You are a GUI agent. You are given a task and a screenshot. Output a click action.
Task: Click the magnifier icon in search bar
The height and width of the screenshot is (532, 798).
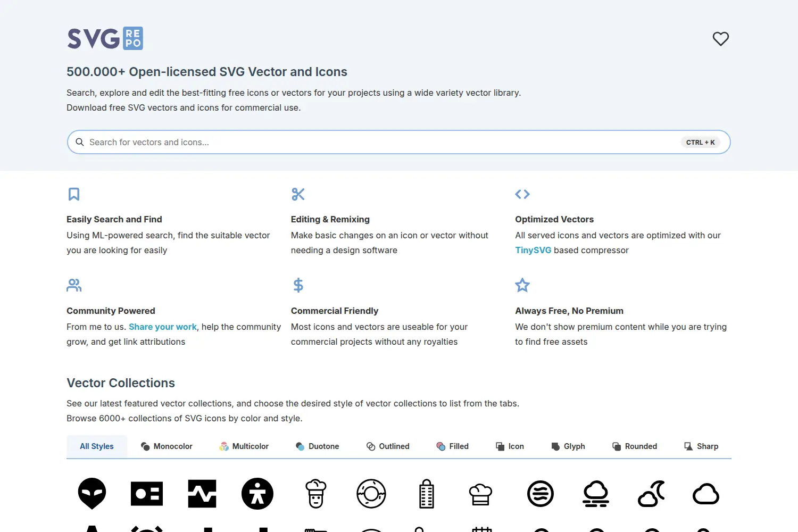[x=80, y=142]
